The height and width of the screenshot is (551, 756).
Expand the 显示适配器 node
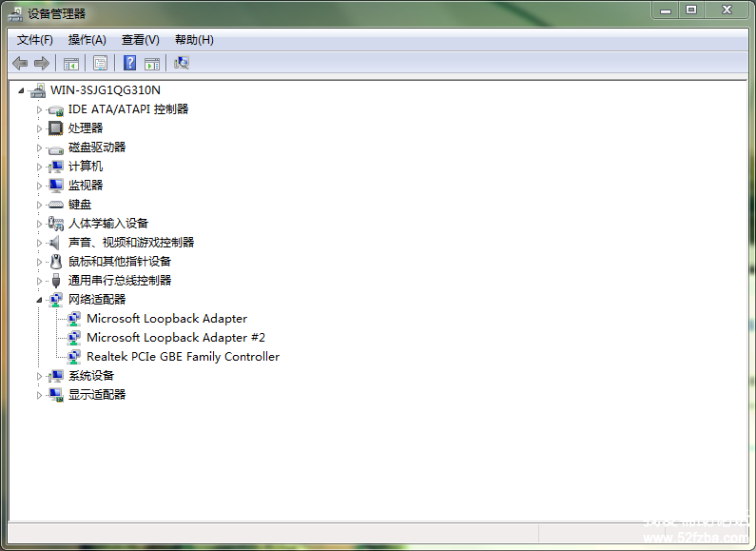pyautogui.click(x=40, y=395)
